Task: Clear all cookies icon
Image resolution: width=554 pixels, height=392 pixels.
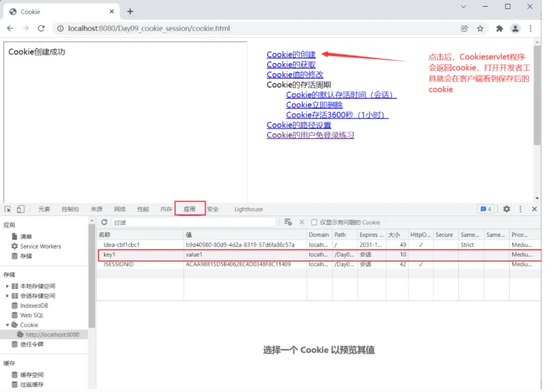Action: pyautogui.click(x=288, y=222)
